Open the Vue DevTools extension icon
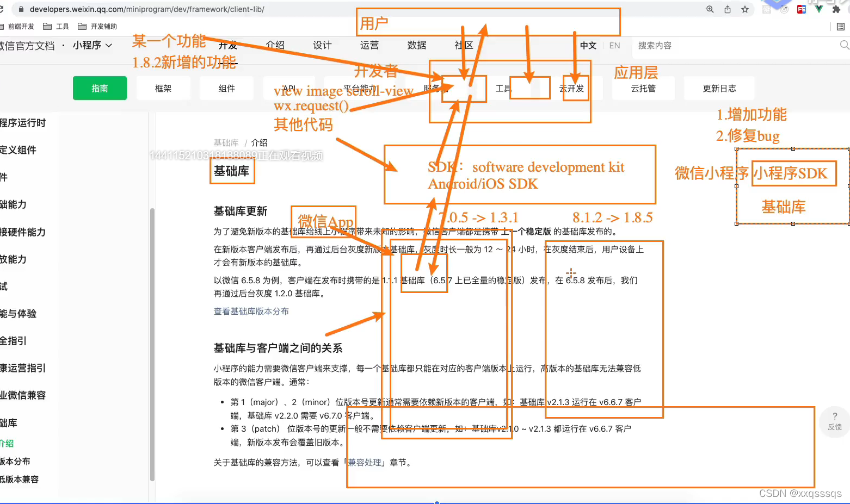This screenshot has width=850, height=504. [x=819, y=9]
